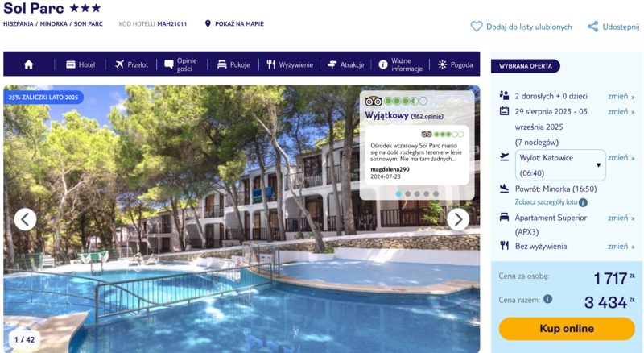The height and width of the screenshot is (353, 644).
Task: Click info icon beside Cena razem
Action: click(x=548, y=299)
